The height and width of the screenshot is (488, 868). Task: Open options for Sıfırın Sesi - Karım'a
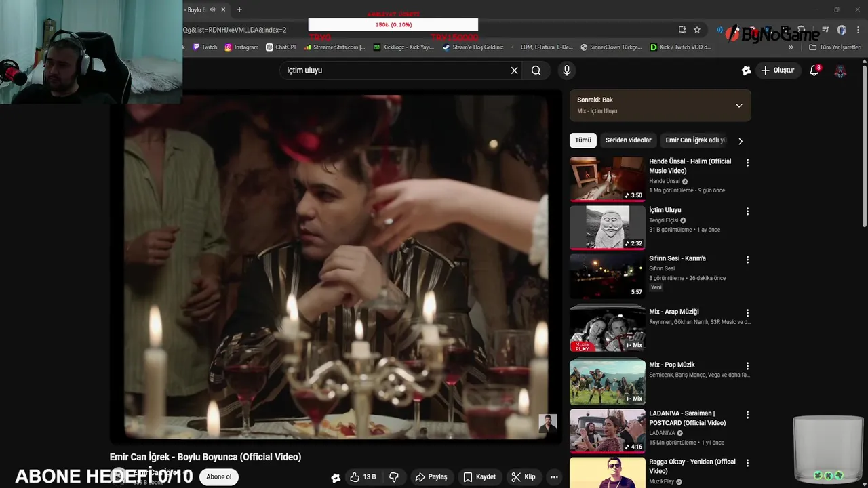click(748, 260)
